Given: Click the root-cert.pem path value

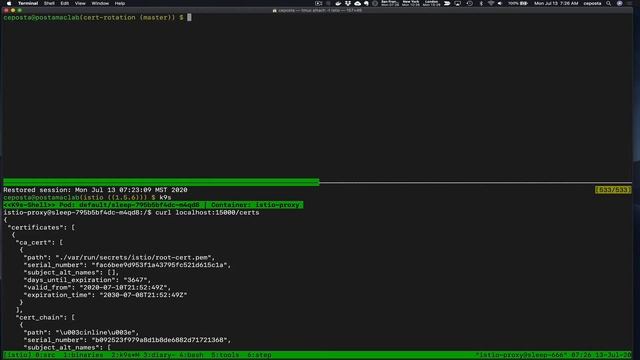Looking at the screenshot, I should [x=133, y=258].
